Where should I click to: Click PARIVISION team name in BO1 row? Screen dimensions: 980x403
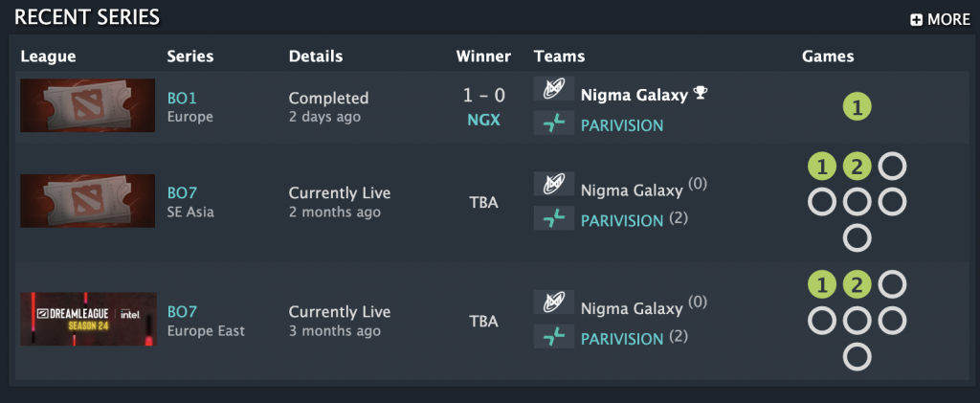pyautogui.click(x=621, y=125)
